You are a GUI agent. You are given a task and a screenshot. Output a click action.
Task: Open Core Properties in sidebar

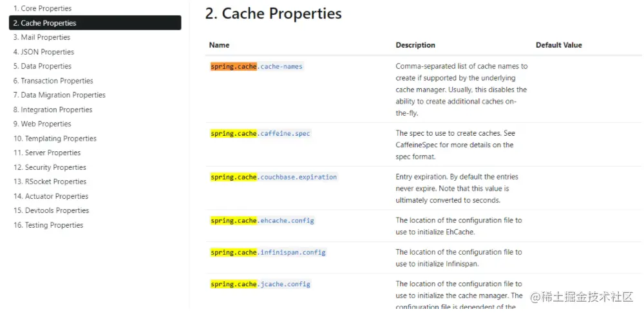pyautogui.click(x=43, y=8)
